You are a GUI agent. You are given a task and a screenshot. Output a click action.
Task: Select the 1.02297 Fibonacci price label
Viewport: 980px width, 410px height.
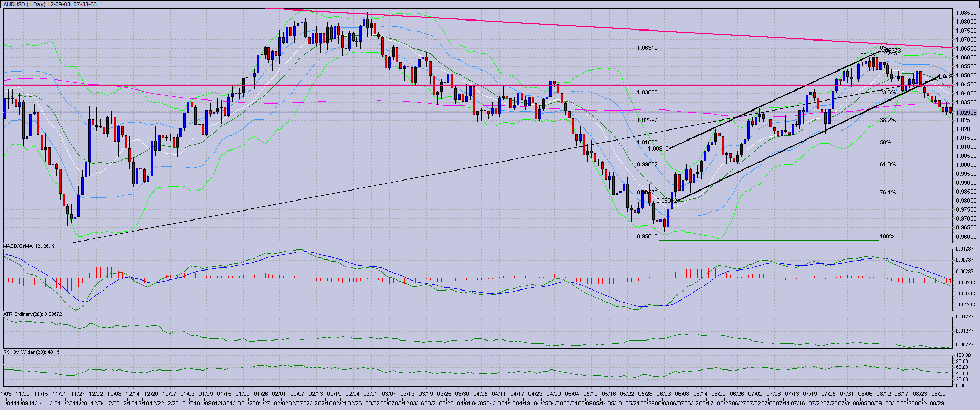point(647,121)
